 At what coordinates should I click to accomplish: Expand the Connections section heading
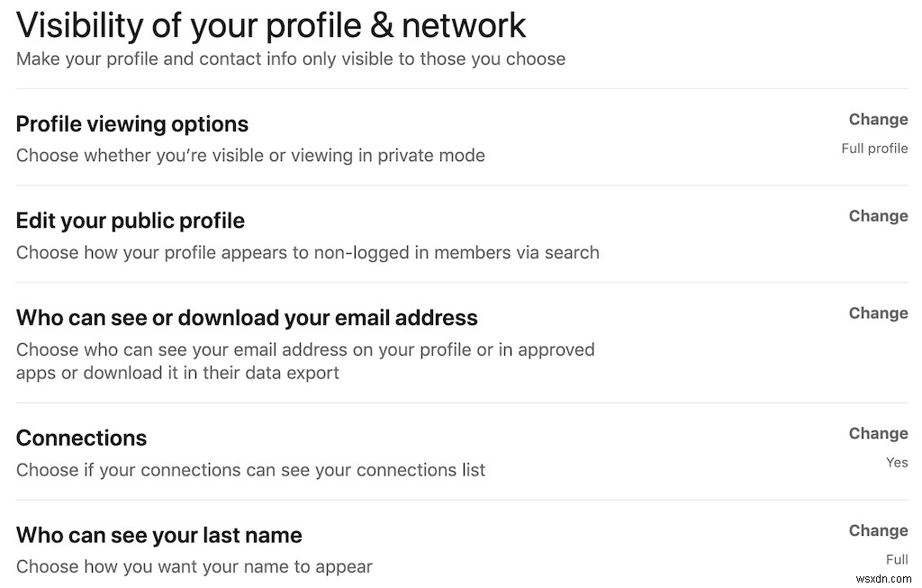pos(81,439)
